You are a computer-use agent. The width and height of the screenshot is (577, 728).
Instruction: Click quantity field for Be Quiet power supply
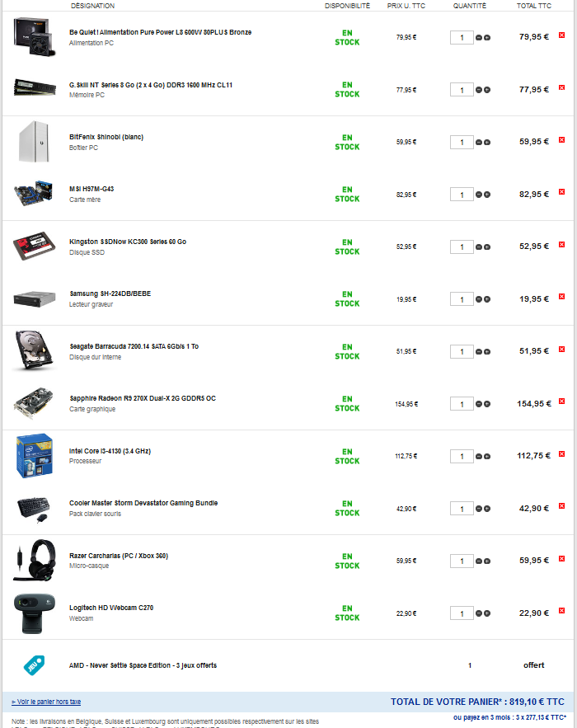click(462, 38)
